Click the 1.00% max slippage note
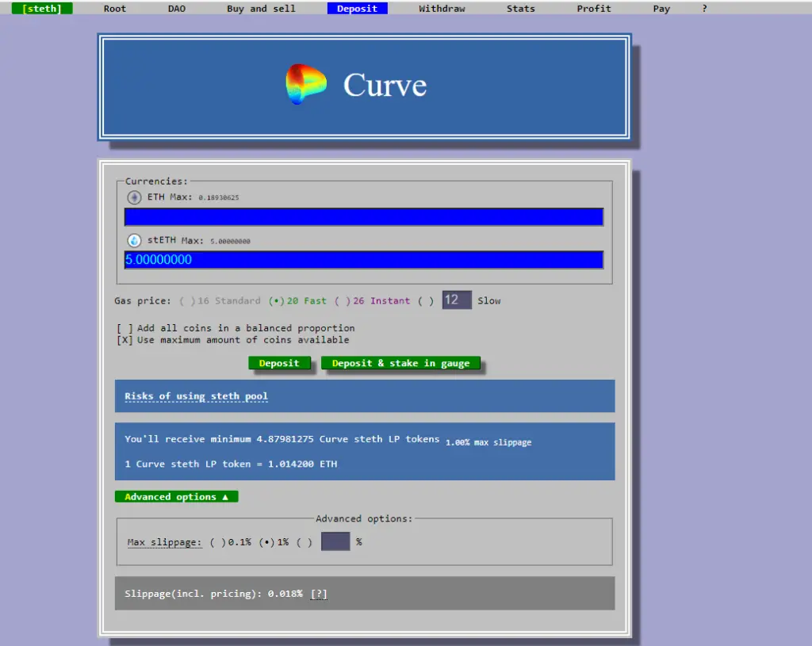 point(488,442)
